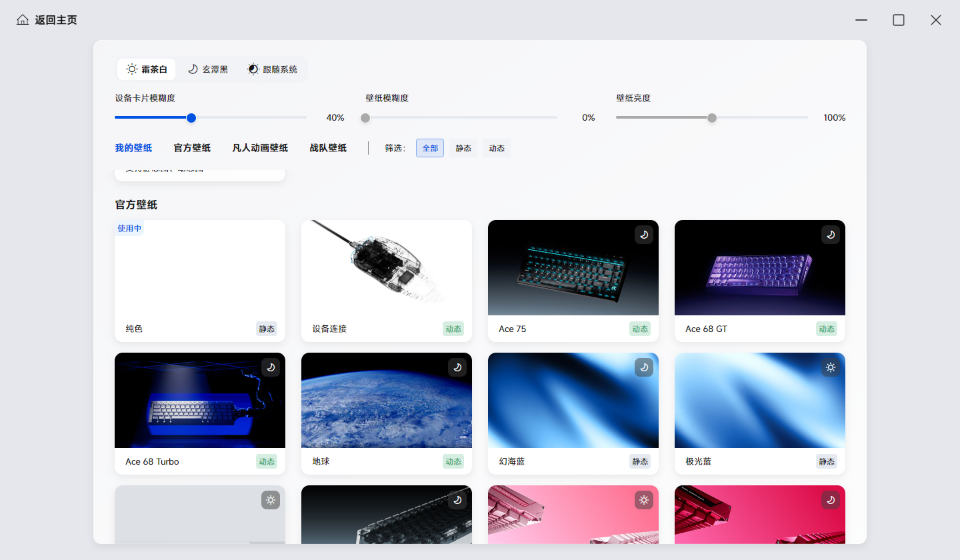Click the sun icon in 霜荼白 theme button
Image resolution: width=960 pixels, height=560 pixels.
(132, 69)
